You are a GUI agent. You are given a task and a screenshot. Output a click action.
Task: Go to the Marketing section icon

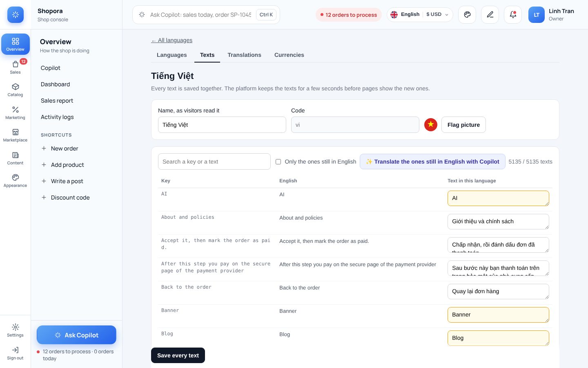(x=15, y=112)
